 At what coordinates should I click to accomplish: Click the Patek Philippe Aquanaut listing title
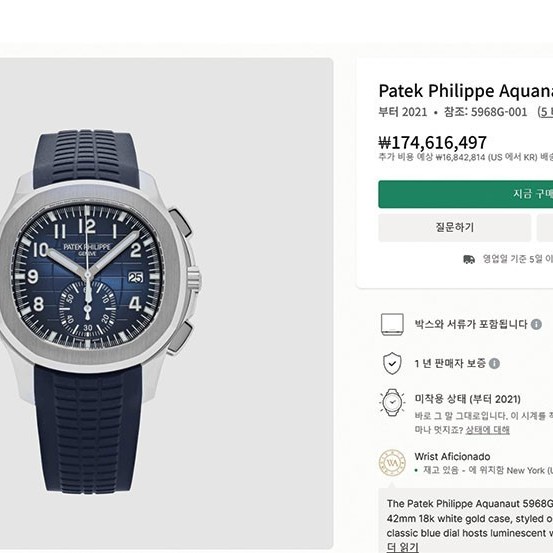pyautogui.click(x=466, y=91)
